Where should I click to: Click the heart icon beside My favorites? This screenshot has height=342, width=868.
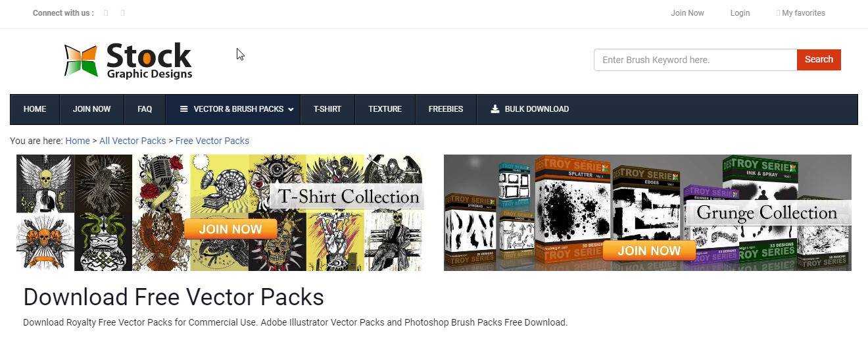click(x=779, y=13)
